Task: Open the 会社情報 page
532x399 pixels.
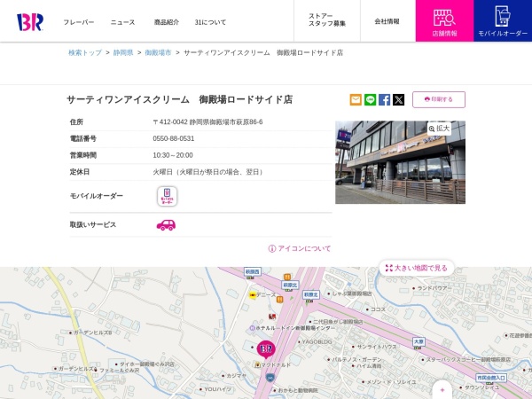Action: 387,21
